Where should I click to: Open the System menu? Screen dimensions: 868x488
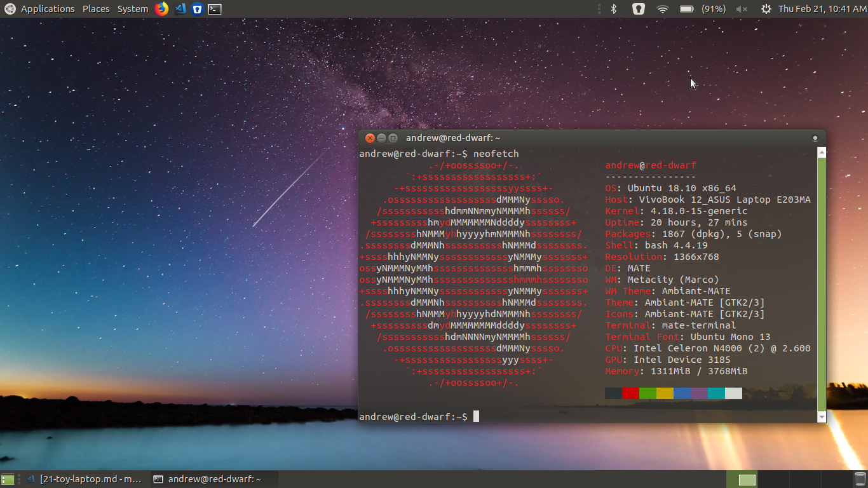[132, 9]
